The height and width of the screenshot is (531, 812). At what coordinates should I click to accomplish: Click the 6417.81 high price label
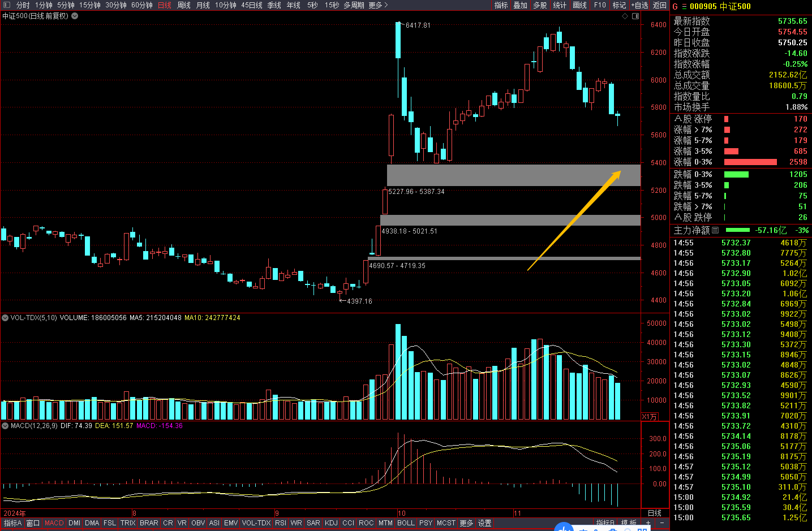coord(418,25)
